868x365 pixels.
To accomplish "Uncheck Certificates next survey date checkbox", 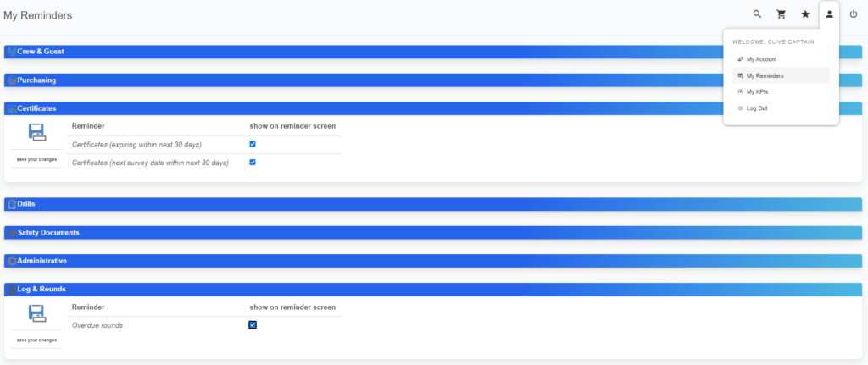I will click(253, 163).
